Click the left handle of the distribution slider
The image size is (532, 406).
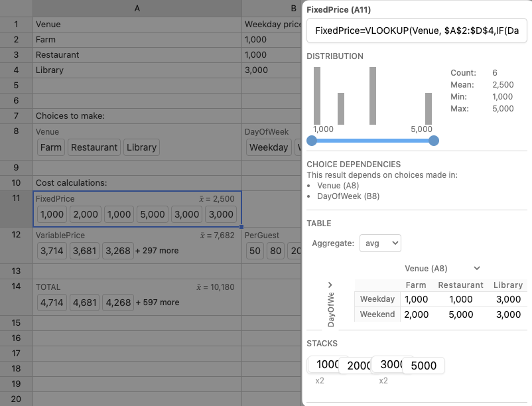click(312, 141)
